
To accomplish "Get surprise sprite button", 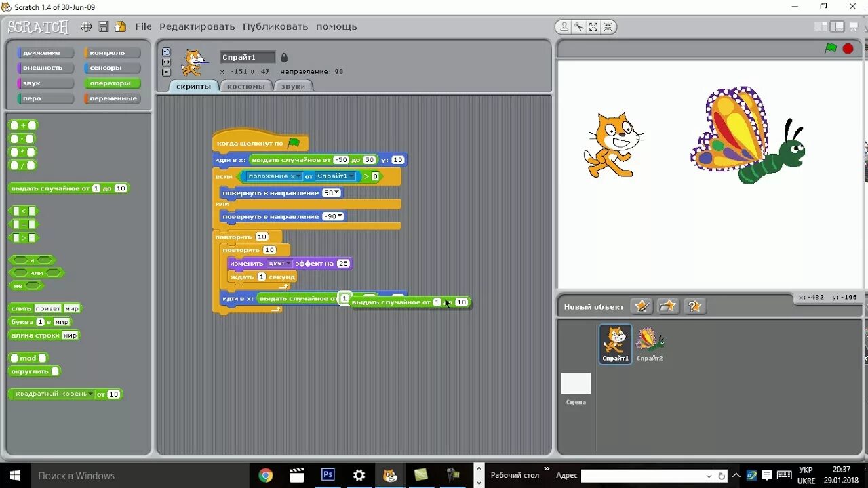I will pos(694,306).
